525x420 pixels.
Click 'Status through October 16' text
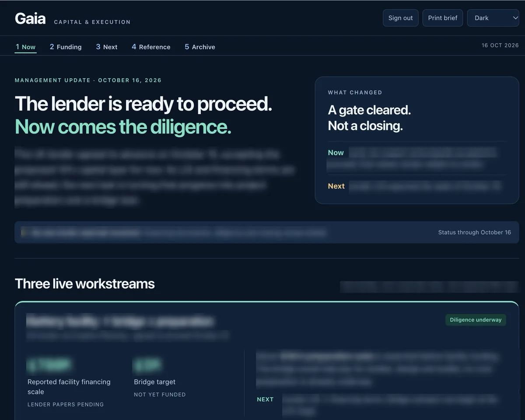pyautogui.click(x=475, y=232)
